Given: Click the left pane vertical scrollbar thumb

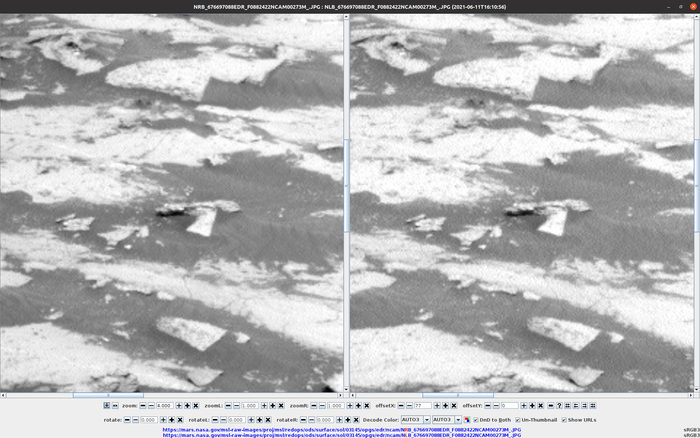Looking at the screenshot, I should pyautogui.click(x=346, y=186).
